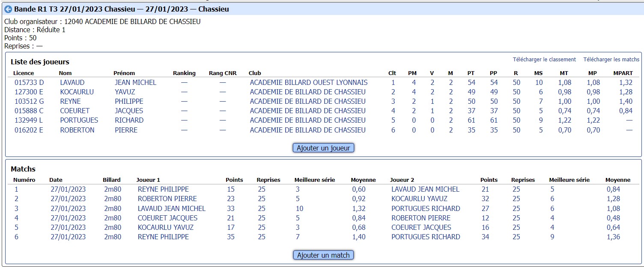Select match number 5
This screenshot has height=268, width=644.
[x=16, y=227]
